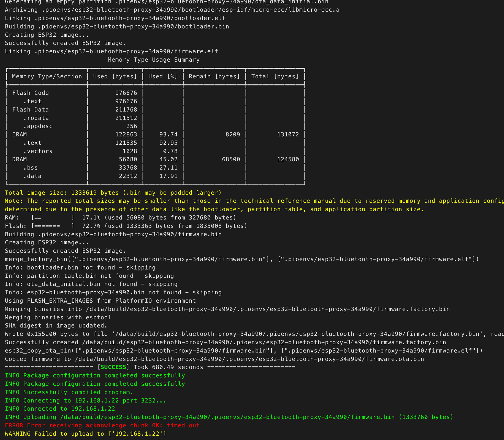Click the RAM usage progress bar
504x440 pixels.
tap(52, 218)
